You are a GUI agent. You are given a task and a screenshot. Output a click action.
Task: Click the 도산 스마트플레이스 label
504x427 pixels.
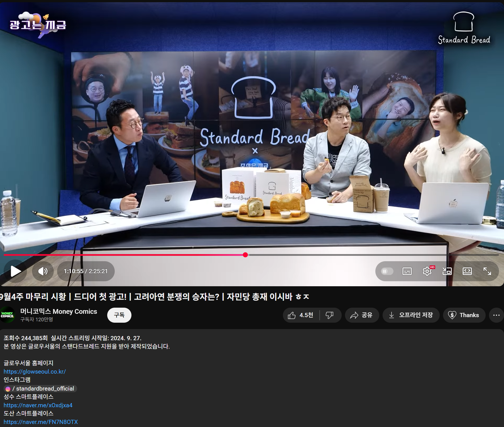(28, 414)
